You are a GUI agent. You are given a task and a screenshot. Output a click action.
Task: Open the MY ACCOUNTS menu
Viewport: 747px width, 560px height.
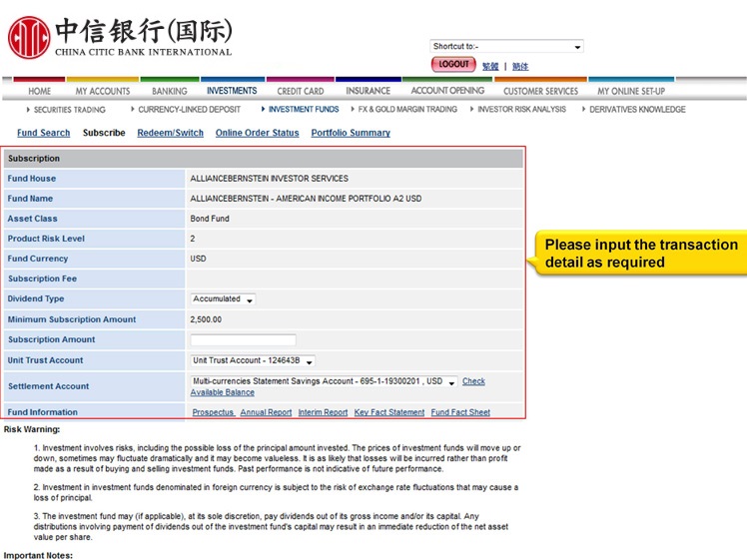click(x=103, y=91)
